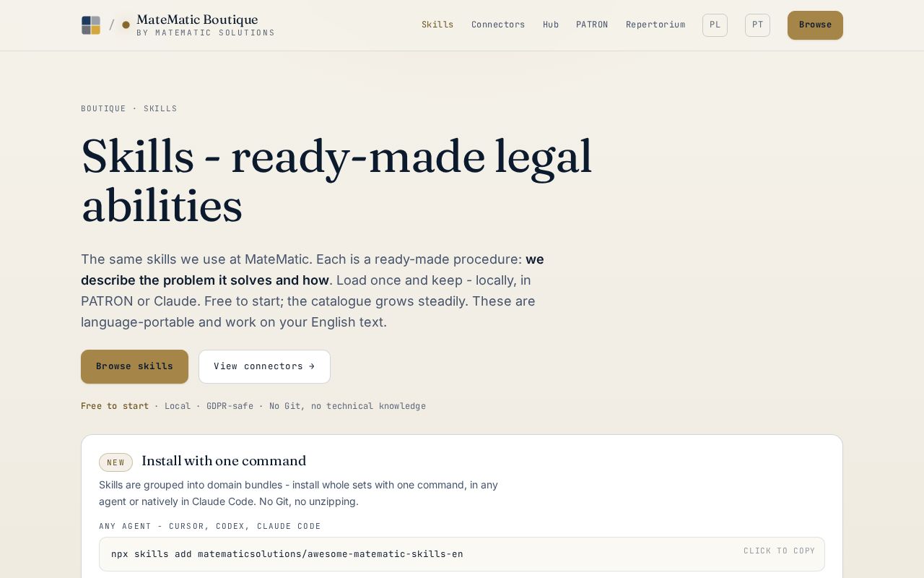The height and width of the screenshot is (578, 924).
Task: Click the 'BY MATEMATIC SOLUTIONS' subtitle
Action: tap(206, 33)
